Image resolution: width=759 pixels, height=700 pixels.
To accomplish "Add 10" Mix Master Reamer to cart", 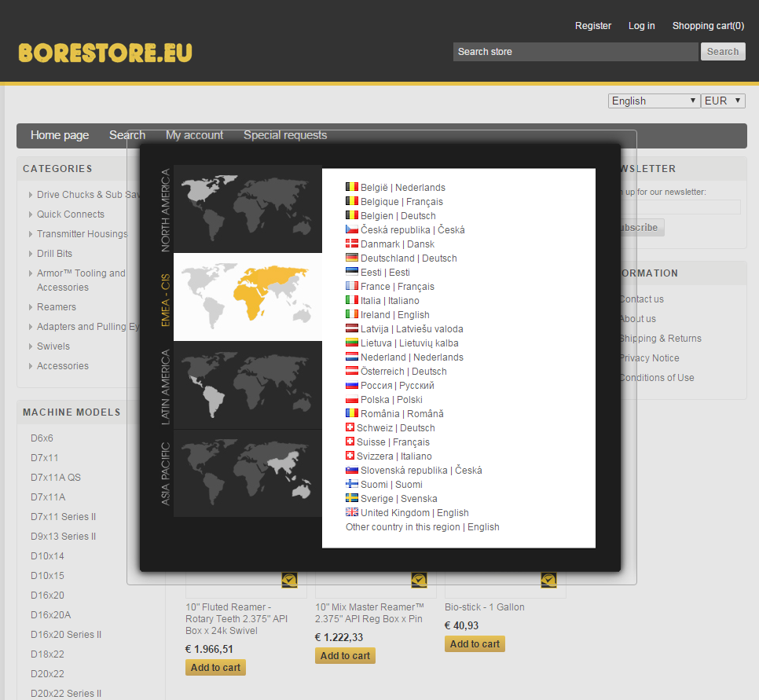I will click(345, 656).
